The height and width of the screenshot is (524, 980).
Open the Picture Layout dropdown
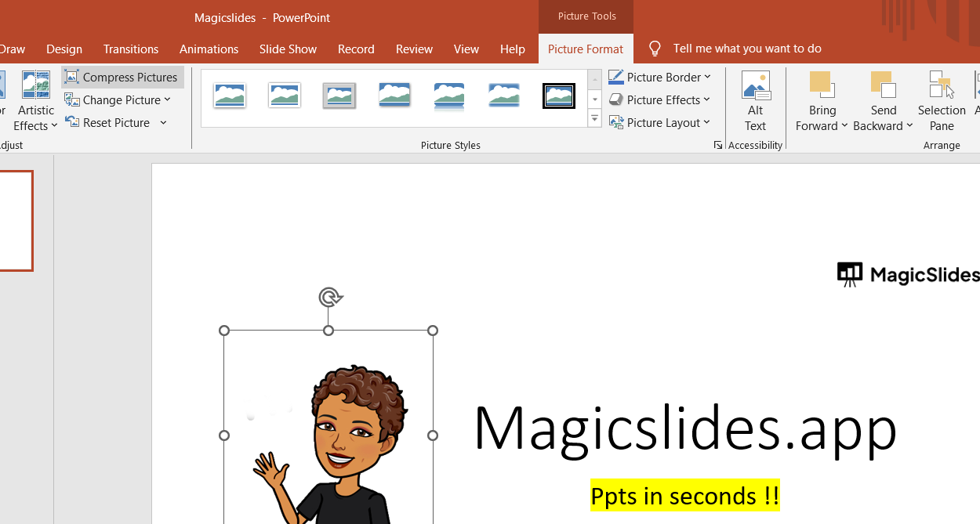tap(660, 122)
